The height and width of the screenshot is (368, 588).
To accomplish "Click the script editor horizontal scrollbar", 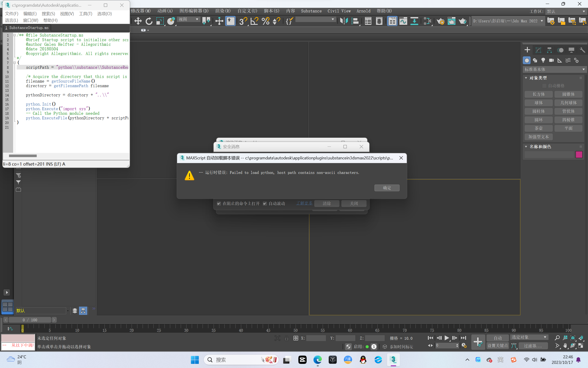I will click(x=23, y=156).
